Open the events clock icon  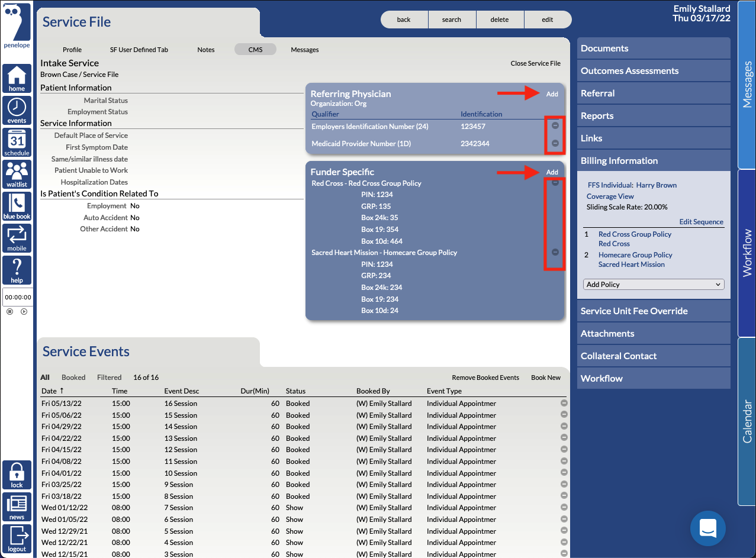[17, 110]
